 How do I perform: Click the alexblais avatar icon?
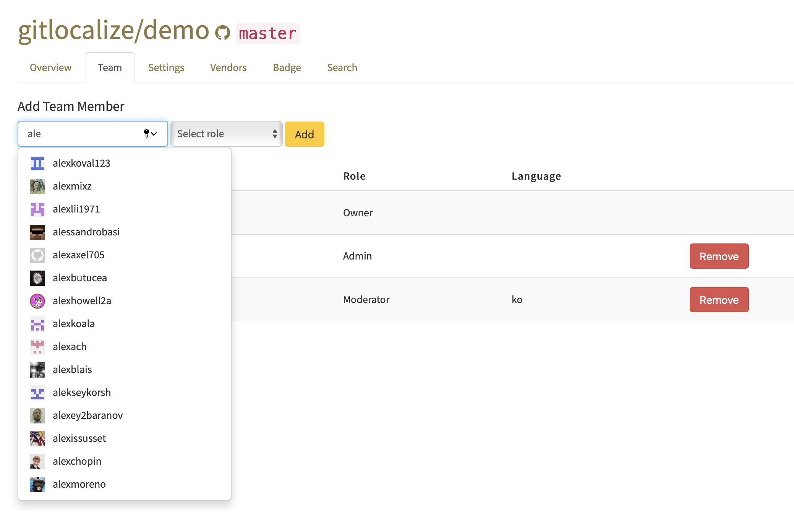(x=37, y=369)
